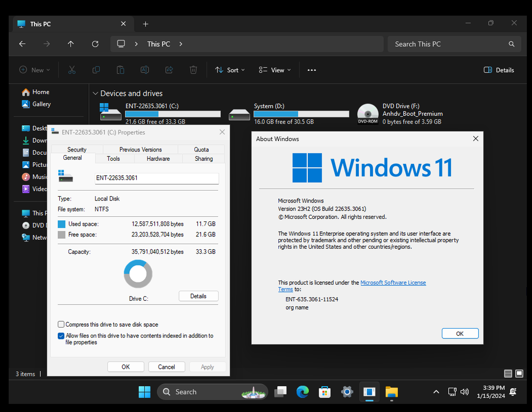Image resolution: width=532 pixels, height=412 pixels.
Task: Click Cancel in the Properties dialog
Action: tap(166, 367)
